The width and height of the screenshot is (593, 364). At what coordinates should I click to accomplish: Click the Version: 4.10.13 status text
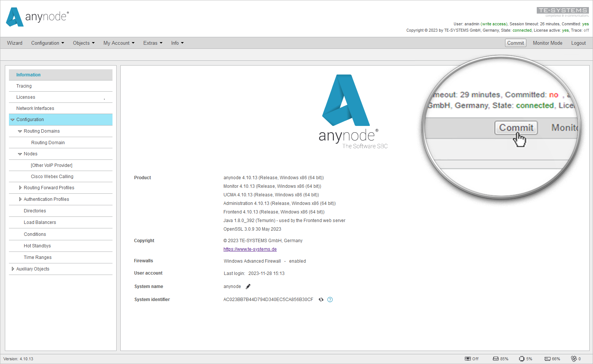[18, 359]
